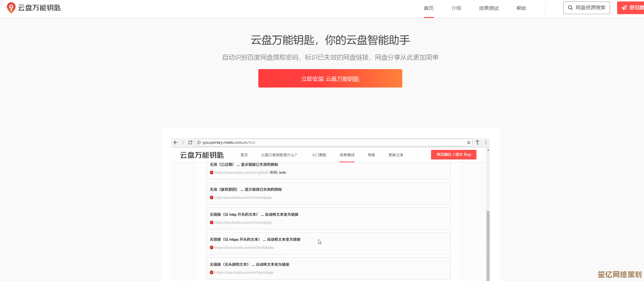Click the key extension icon in browser
Viewport: 644px width, 281px height.
477,142
